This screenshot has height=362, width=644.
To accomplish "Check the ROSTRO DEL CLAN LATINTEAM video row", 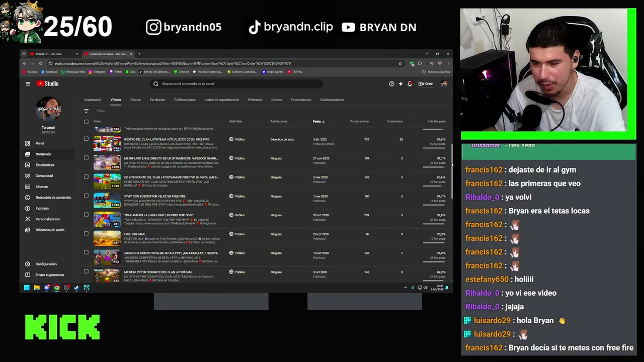I will pos(86,139).
